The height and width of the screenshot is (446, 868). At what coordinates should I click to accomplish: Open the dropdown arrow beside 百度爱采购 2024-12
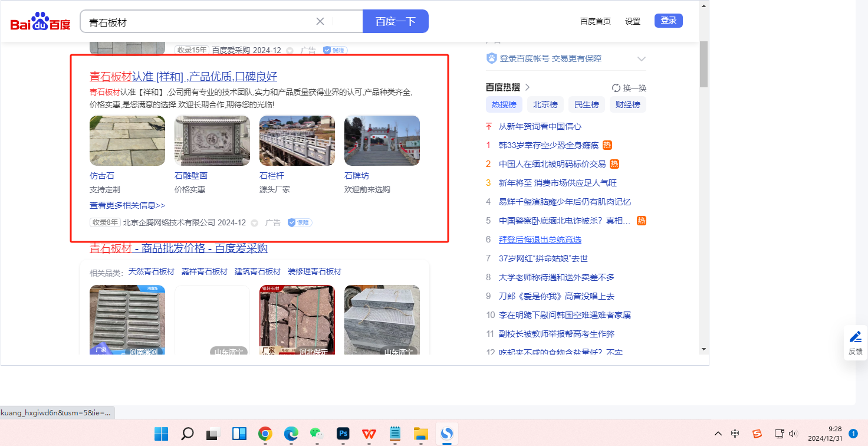pyautogui.click(x=290, y=51)
